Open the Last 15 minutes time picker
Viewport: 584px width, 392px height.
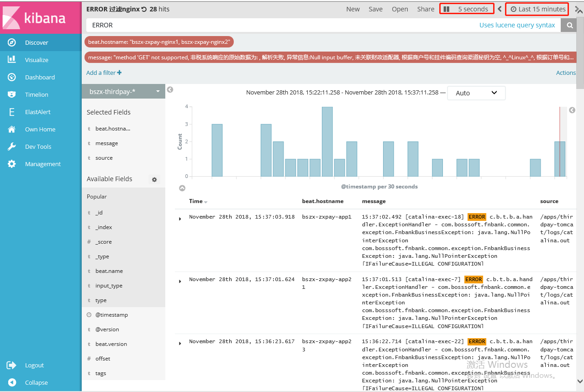(x=537, y=9)
